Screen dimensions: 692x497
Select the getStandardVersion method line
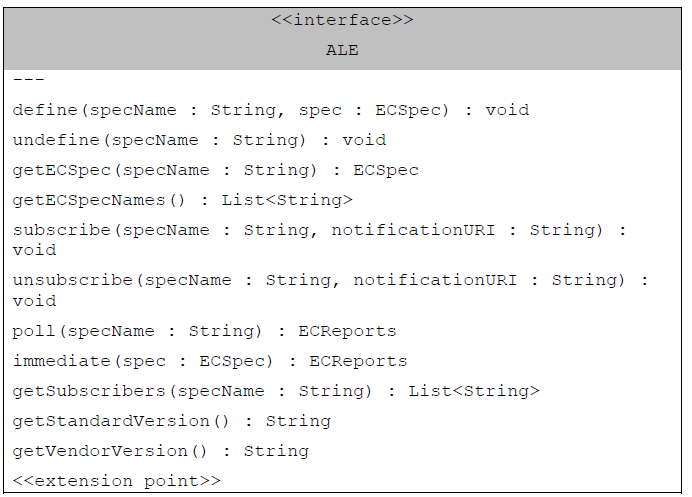tap(171, 421)
